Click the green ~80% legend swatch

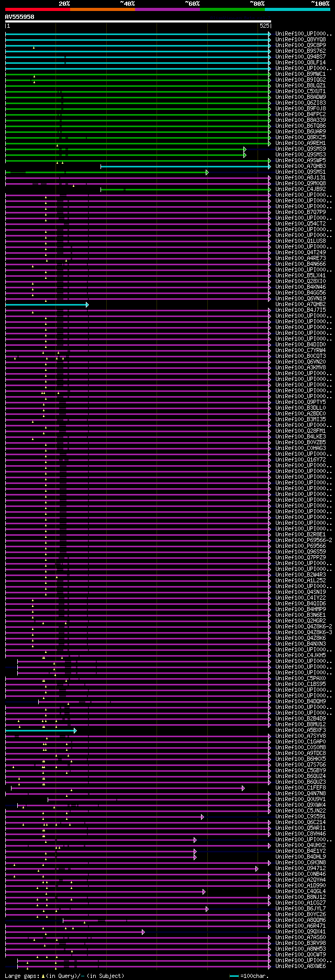pyautogui.click(x=232, y=9)
